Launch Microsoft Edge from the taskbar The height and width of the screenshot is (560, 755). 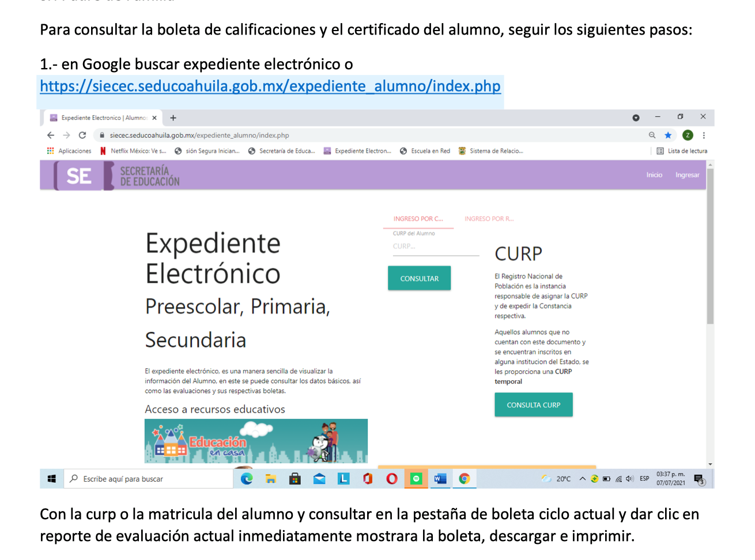point(247,479)
